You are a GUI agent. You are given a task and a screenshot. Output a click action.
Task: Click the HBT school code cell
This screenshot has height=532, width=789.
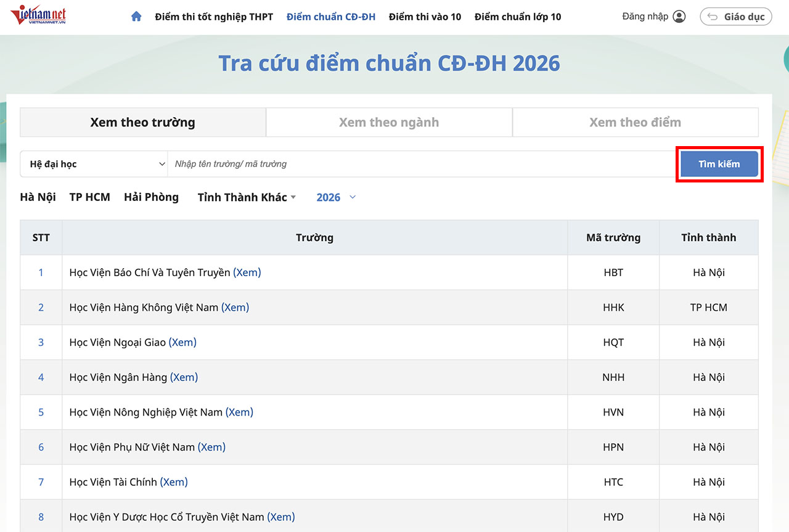click(x=613, y=272)
